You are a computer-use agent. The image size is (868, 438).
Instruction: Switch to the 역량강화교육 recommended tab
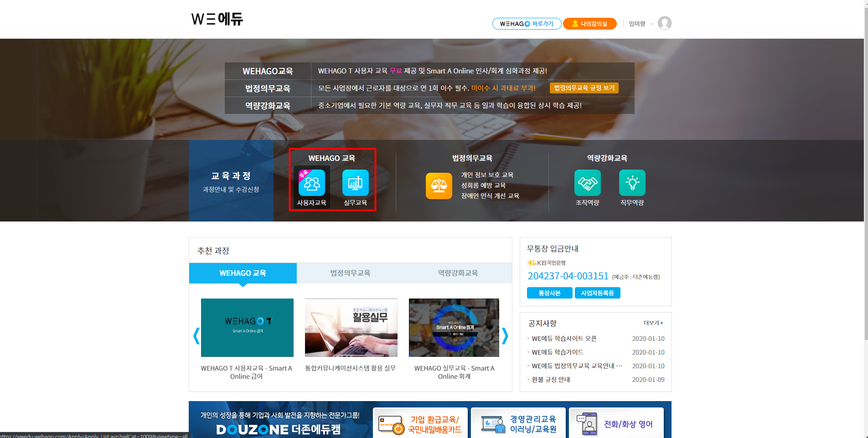click(x=458, y=273)
